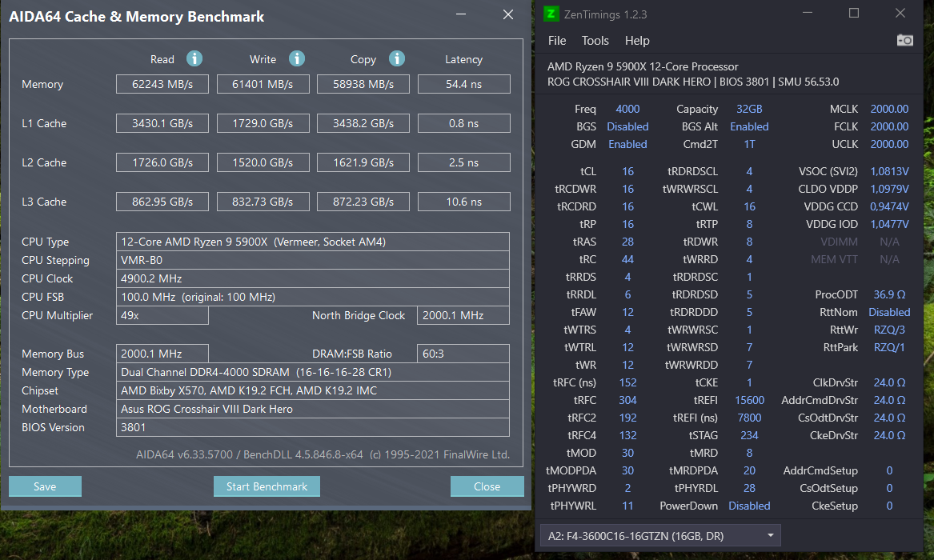Click the GDM Enabled value in ZenTimings
The width and height of the screenshot is (934, 560).
[x=627, y=144]
